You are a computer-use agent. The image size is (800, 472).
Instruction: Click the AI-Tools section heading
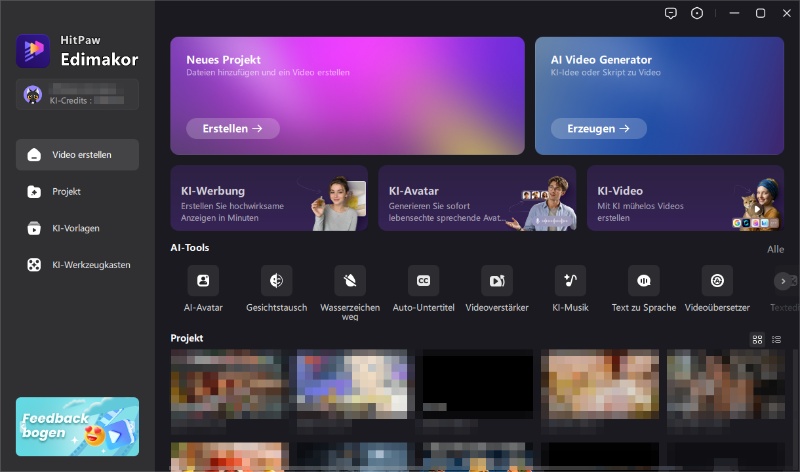click(190, 247)
